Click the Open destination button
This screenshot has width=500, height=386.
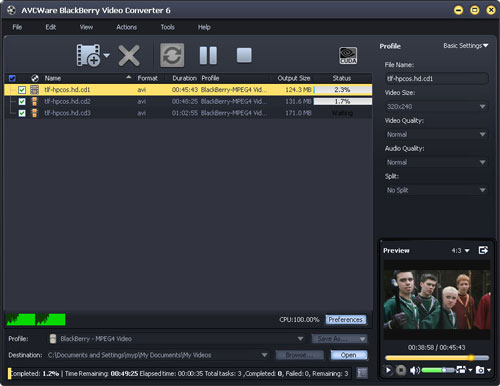(x=349, y=355)
